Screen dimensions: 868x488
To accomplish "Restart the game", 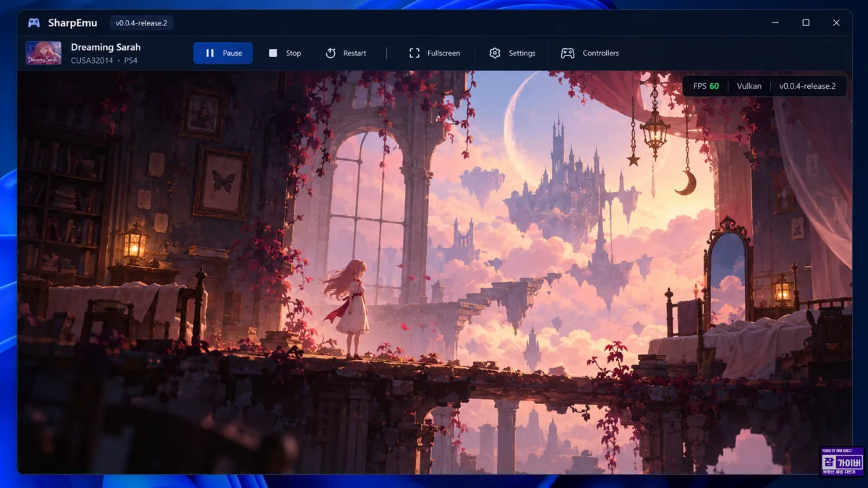I will tap(346, 53).
